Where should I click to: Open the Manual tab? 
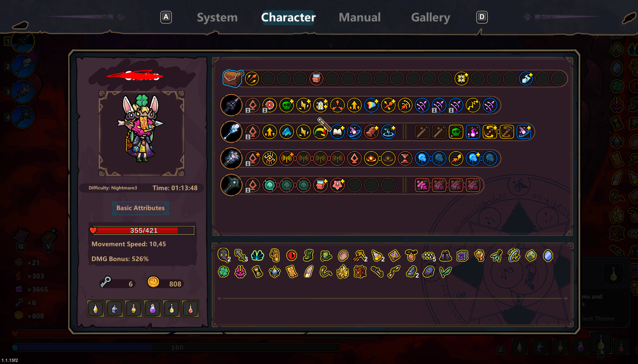[x=360, y=17]
